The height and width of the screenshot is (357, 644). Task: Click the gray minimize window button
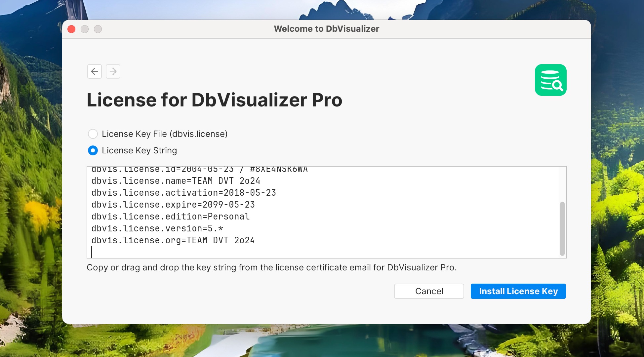85,29
